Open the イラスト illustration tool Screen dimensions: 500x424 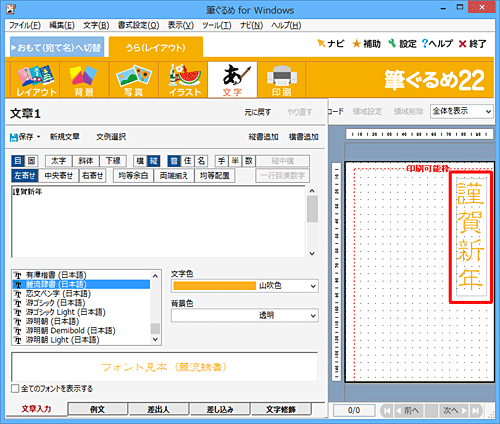pyautogui.click(x=183, y=80)
